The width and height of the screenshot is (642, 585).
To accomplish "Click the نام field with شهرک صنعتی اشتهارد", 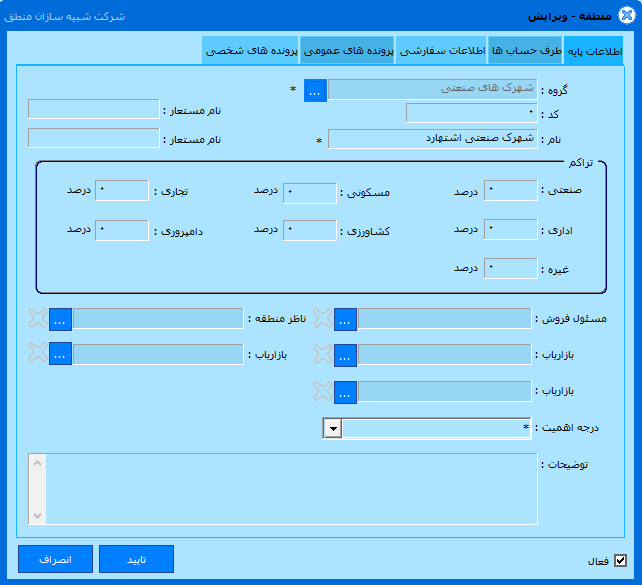I will tap(433, 139).
